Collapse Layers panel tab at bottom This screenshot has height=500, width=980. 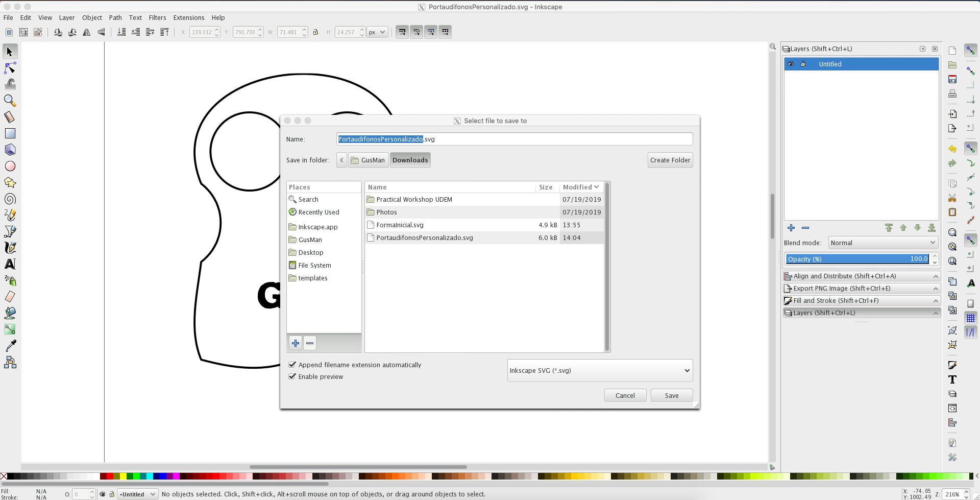point(862,313)
